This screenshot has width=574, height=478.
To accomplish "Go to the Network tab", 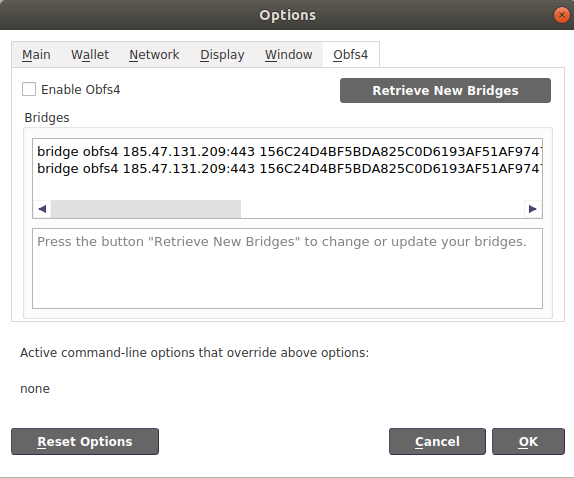I will [154, 55].
